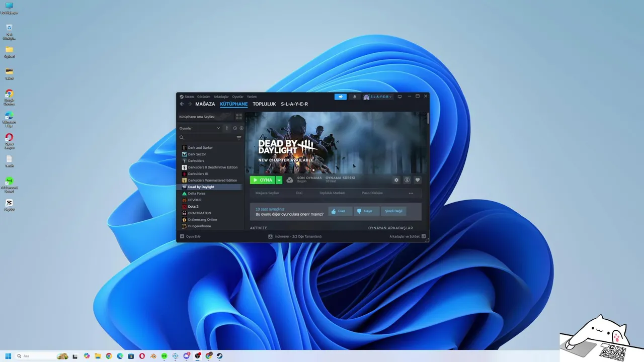This screenshot has height=362, width=644.
Task: Open İndirmeler downloads status
Action: (295, 236)
